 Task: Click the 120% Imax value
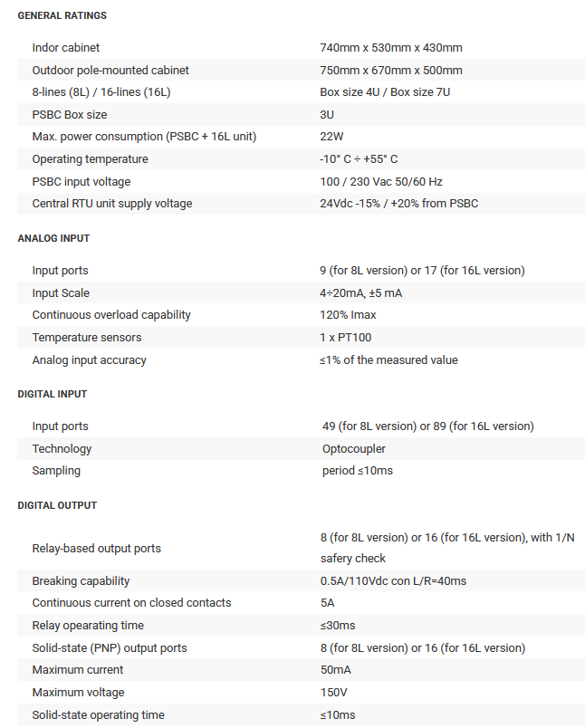click(x=348, y=315)
